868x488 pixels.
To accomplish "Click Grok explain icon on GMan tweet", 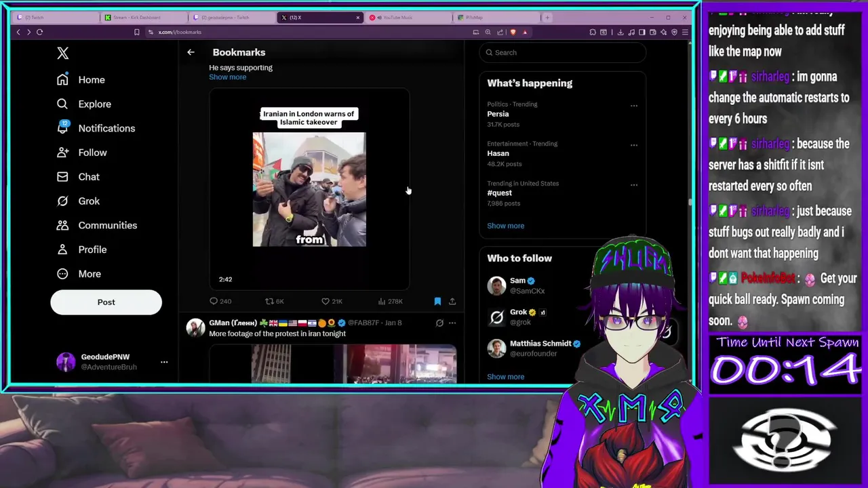I will tap(439, 323).
